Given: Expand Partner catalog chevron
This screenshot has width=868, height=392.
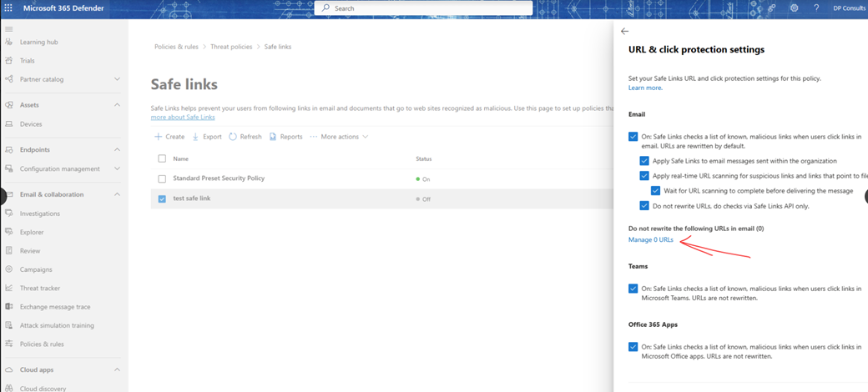Looking at the screenshot, I should point(117,79).
